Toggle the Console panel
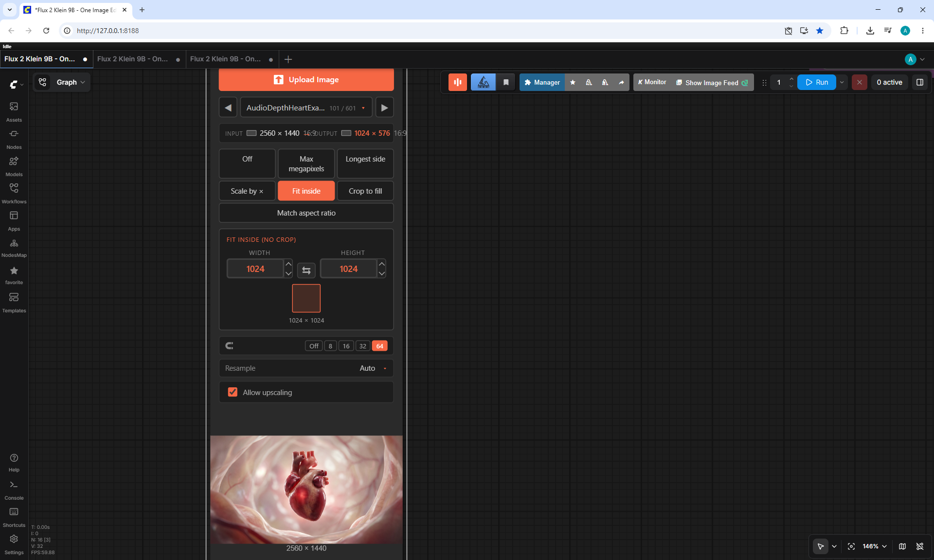 coord(14,490)
